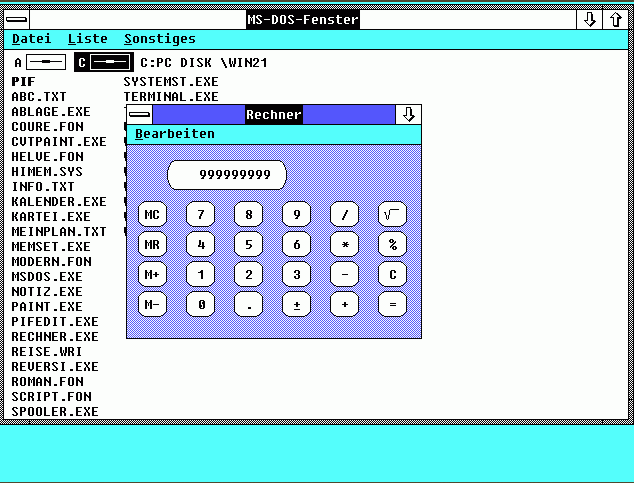Click calculator digit 2
The image size is (634, 483).
click(249, 274)
